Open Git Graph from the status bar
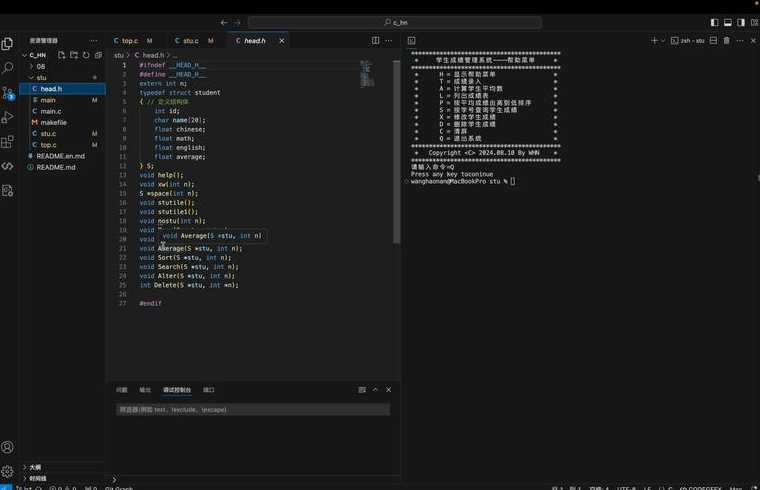This screenshot has width=760, height=490. 119,488
